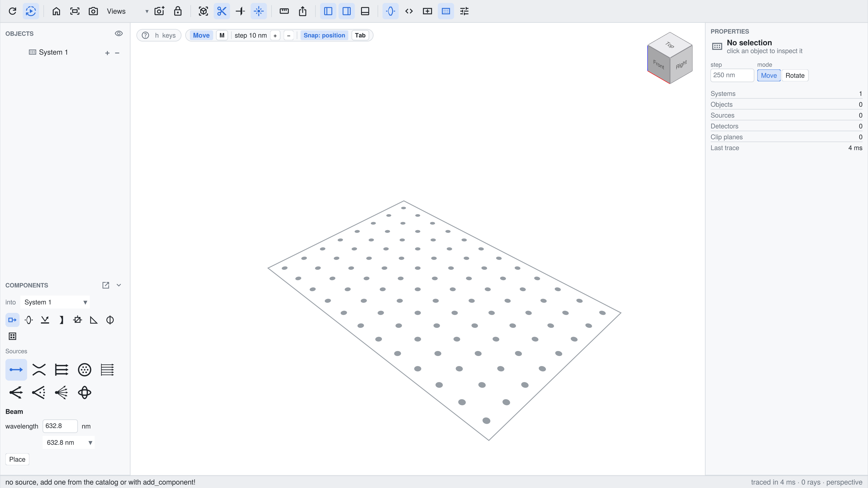Toggle the scissors clip tool
The width and height of the screenshot is (868, 488).
(x=222, y=11)
